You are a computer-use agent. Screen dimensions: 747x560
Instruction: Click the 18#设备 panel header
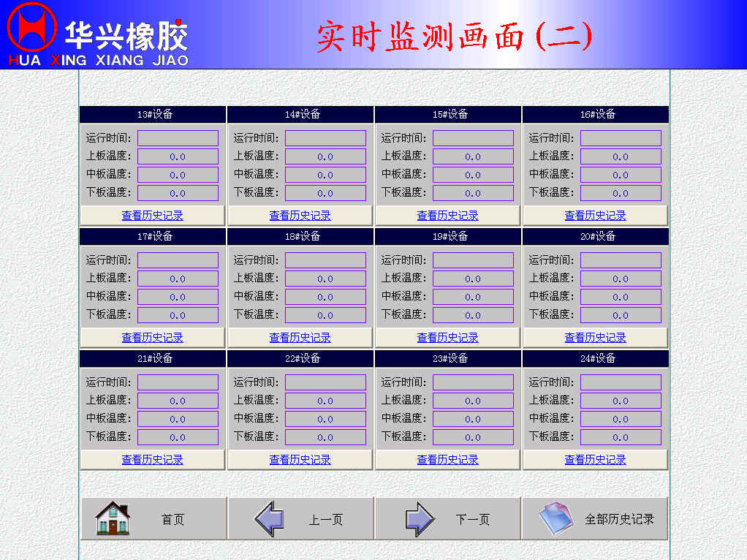pos(300,236)
